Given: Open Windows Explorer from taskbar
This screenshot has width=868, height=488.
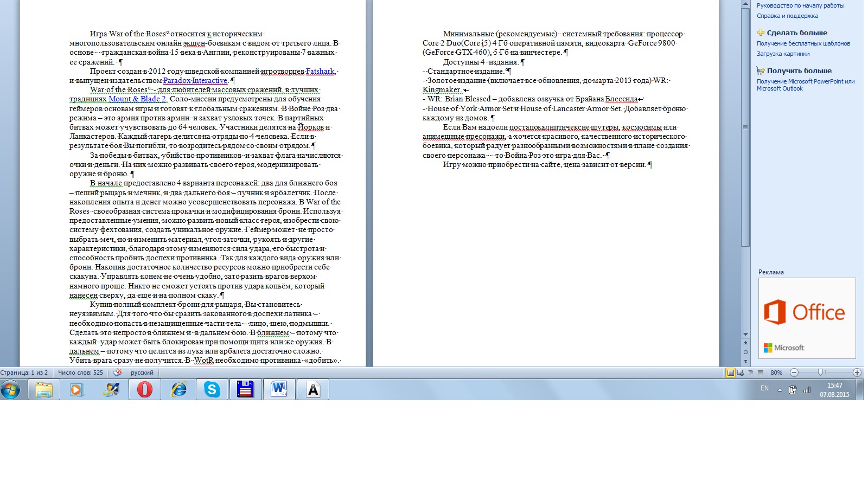Looking at the screenshot, I should (44, 389).
